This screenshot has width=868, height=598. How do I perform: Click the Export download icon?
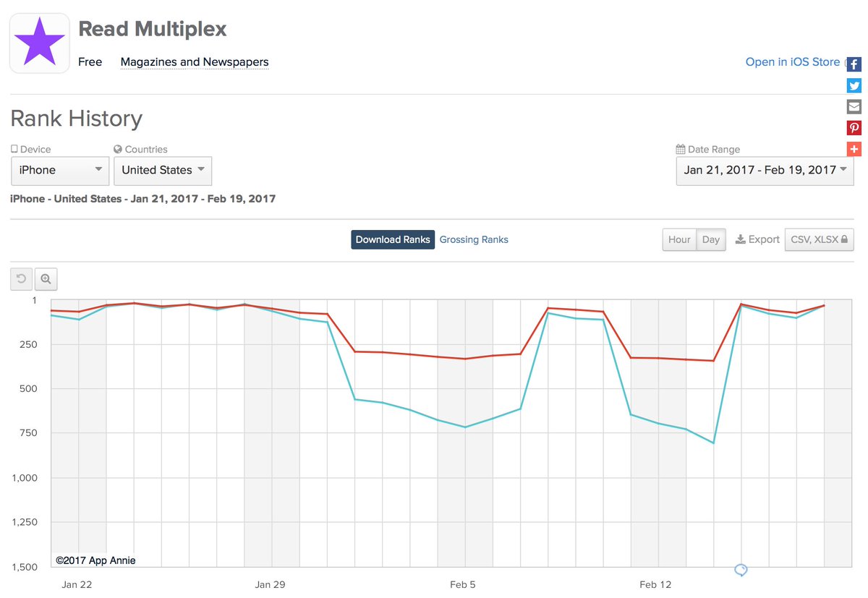pyautogui.click(x=740, y=239)
